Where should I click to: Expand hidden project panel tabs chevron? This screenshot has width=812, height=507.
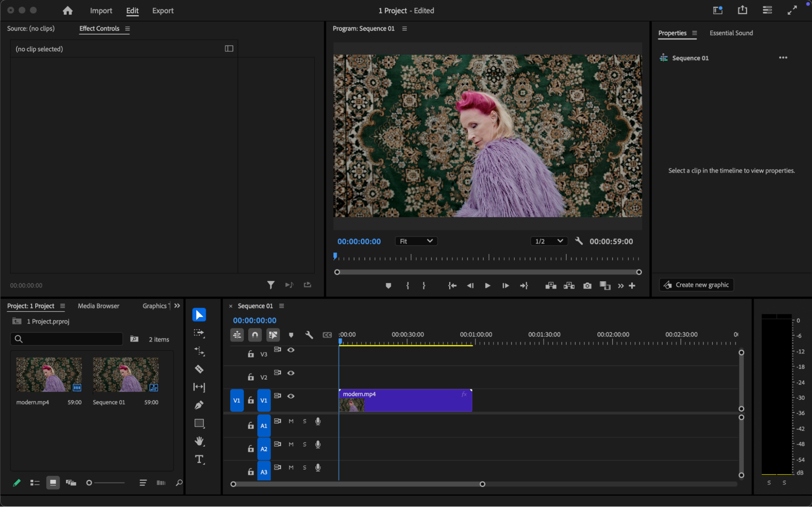pyautogui.click(x=177, y=306)
